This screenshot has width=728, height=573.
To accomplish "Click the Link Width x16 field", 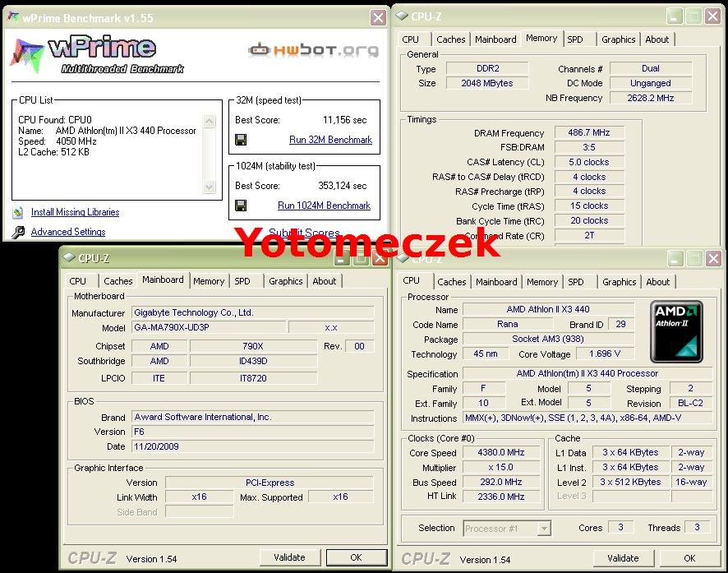I will [199, 497].
